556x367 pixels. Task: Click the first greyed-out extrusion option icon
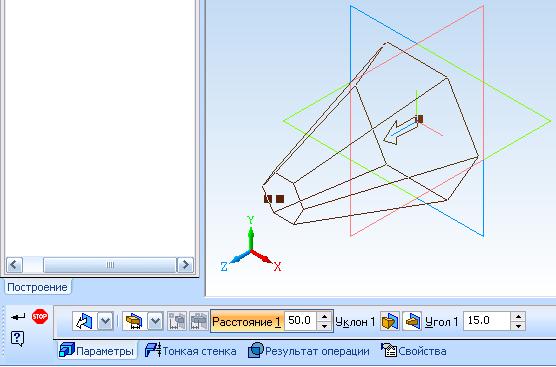point(177,321)
